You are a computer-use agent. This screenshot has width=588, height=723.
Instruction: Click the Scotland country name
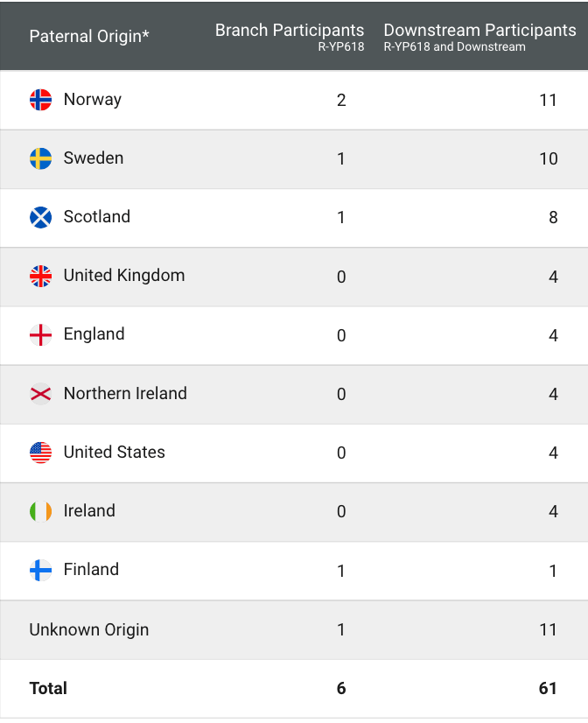pyautogui.click(x=97, y=217)
